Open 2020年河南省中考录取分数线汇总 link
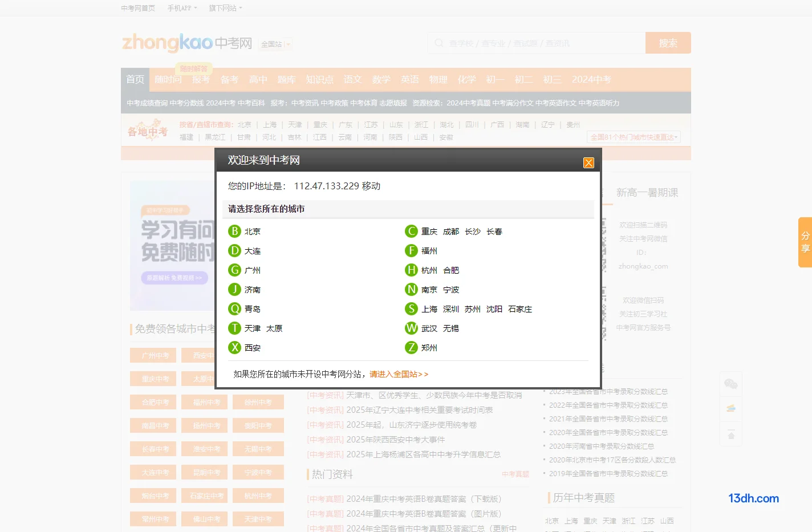The image size is (812, 532). pyautogui.click(x=602, y=446)
